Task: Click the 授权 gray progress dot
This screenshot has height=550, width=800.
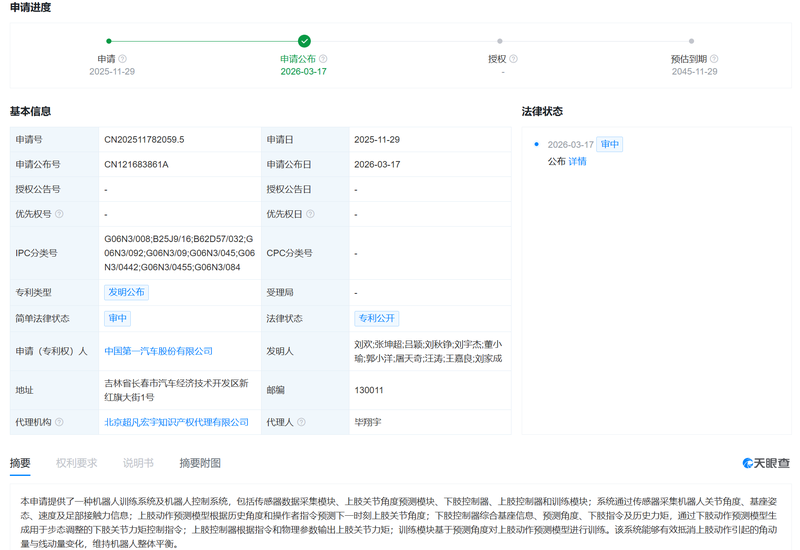Action: point(499,41)
